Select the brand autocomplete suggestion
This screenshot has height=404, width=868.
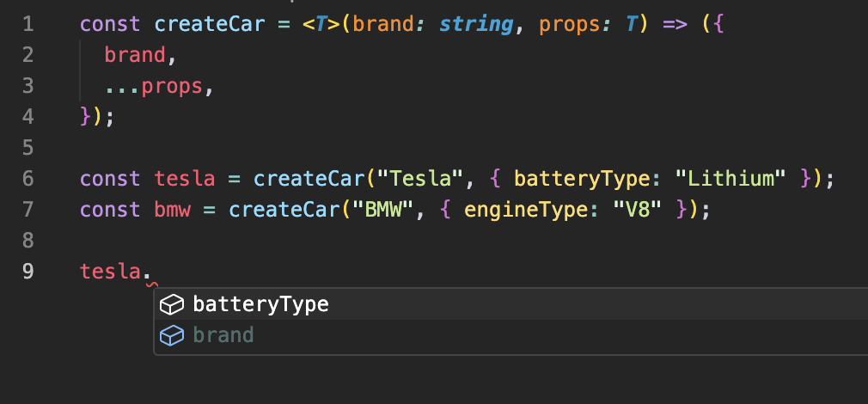click(x=511, y=335)
